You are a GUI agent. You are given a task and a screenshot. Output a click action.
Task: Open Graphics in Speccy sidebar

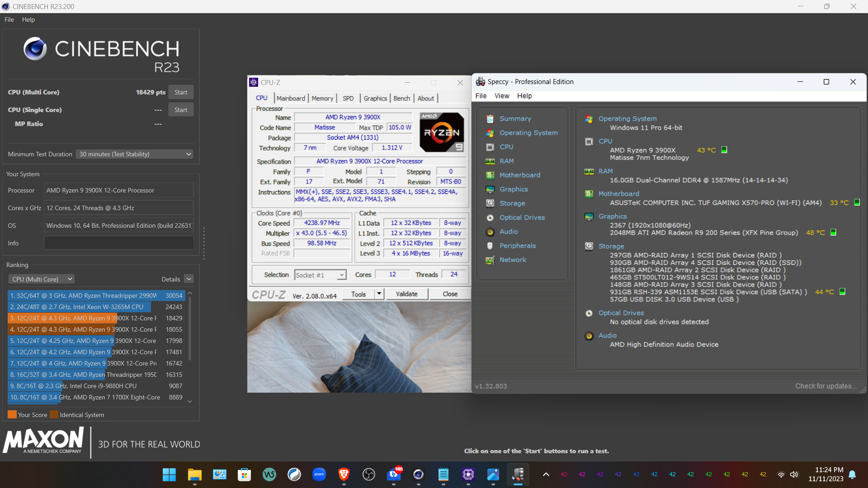point(514,189)
